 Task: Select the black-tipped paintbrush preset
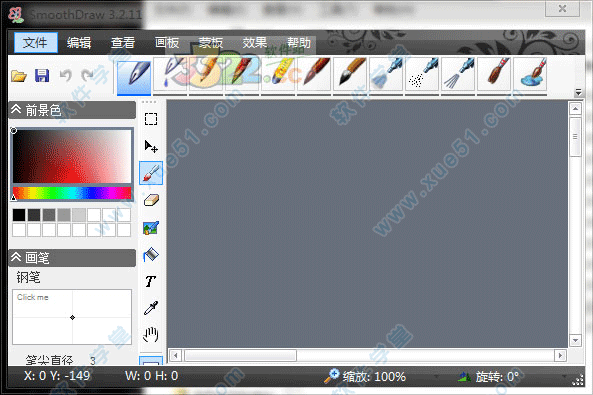pos(350,75)
